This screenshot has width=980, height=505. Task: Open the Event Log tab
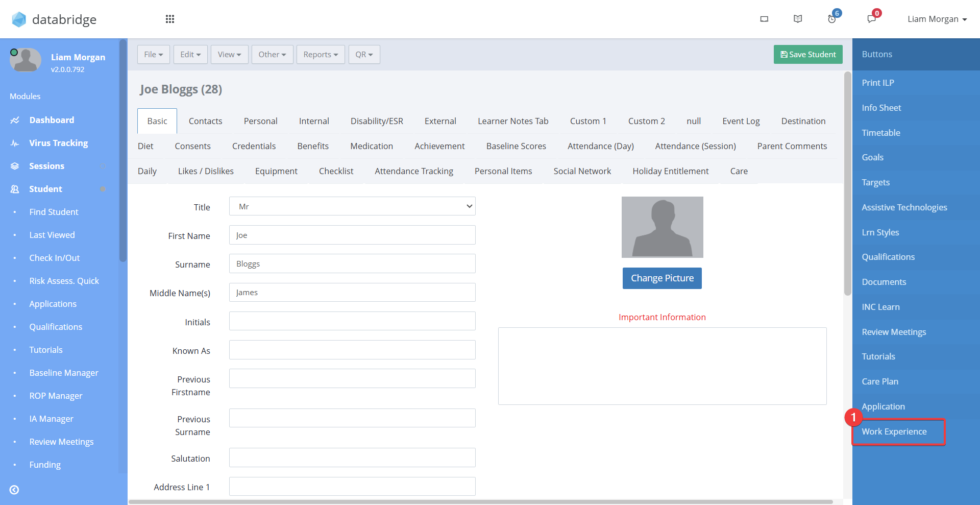(x=741, y=121)
